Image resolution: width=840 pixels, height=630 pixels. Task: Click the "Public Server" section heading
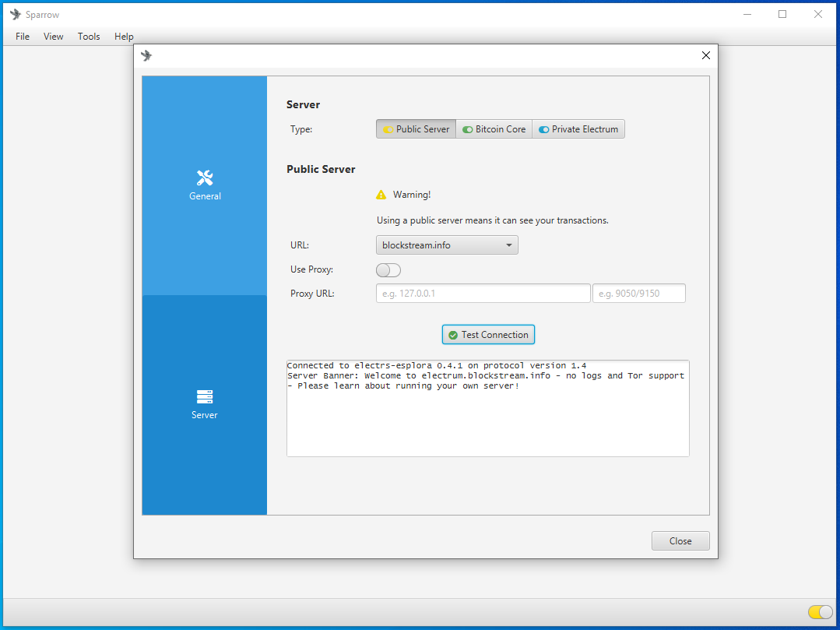point(321,169)
